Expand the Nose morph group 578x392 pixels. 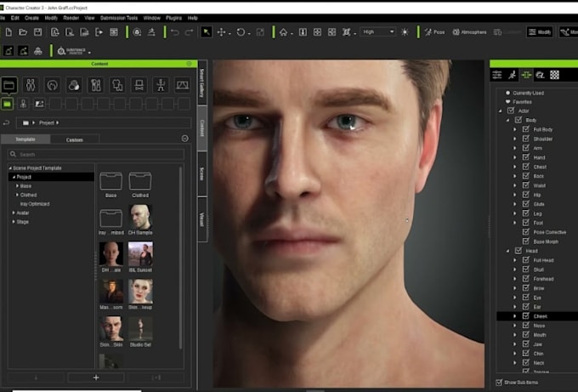click(x=515, y=326)
